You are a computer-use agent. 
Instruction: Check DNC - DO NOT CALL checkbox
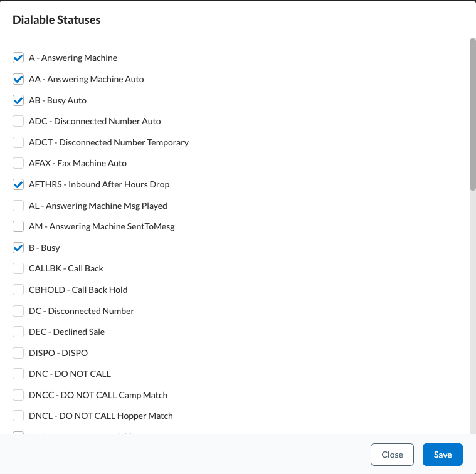[x=18, y=374]
